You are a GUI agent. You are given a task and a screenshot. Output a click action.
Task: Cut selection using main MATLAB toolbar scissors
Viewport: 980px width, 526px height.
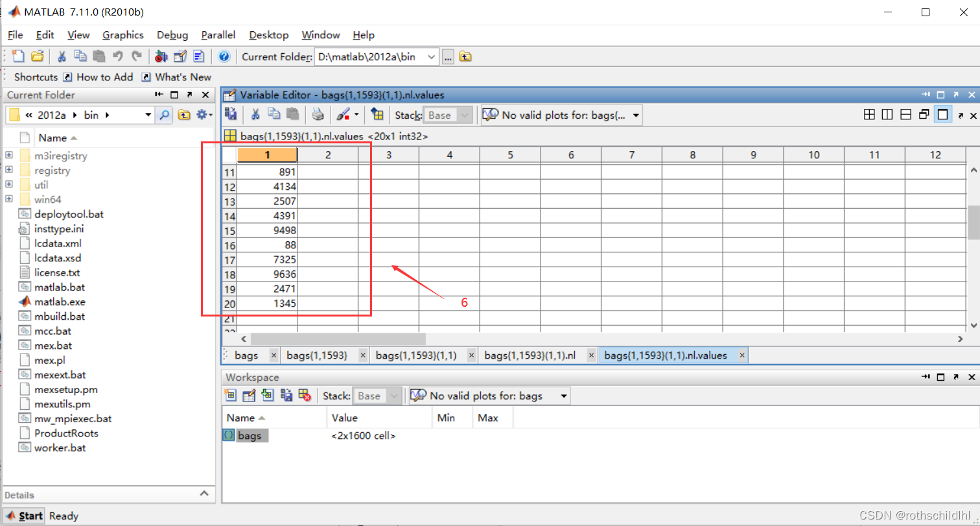pyautogui.click(x=62, y=56)
